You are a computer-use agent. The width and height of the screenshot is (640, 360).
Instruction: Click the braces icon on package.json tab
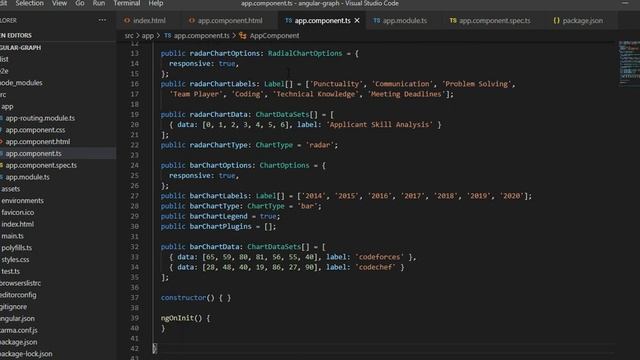coord(556,20)
